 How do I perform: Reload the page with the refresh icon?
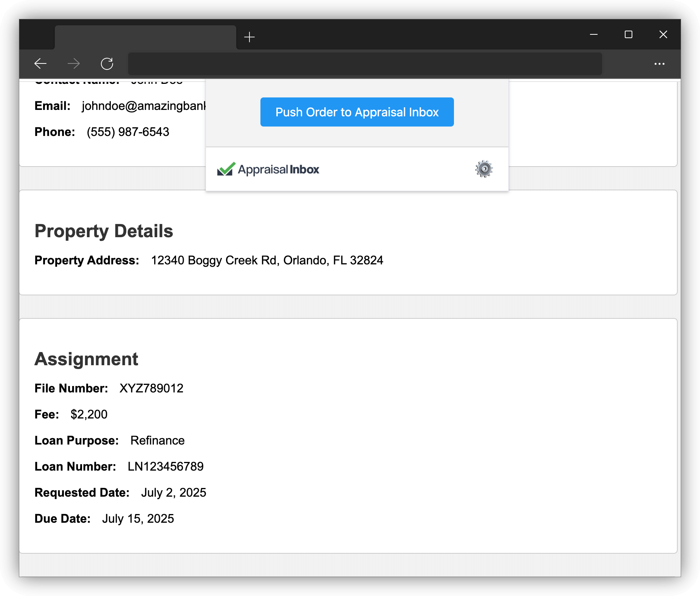point(107,63)
